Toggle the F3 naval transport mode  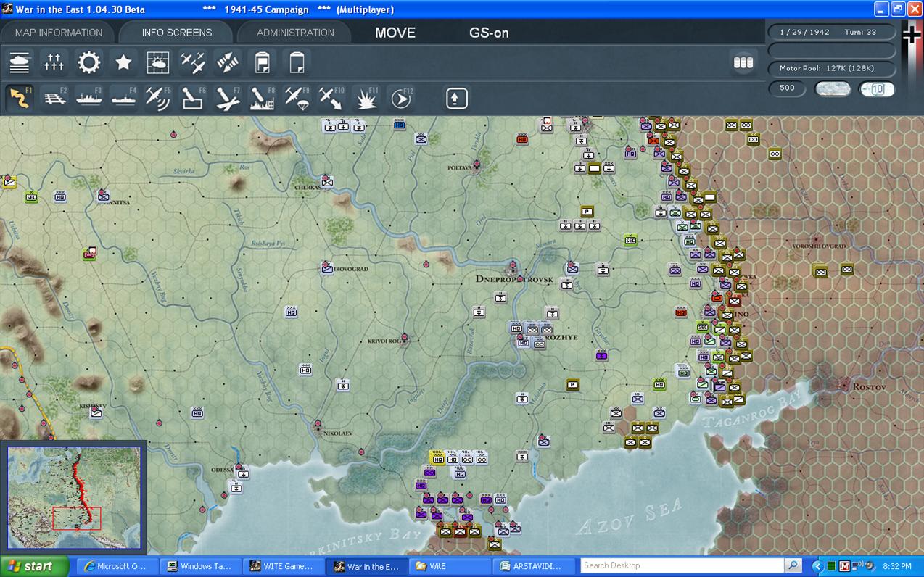click(89, 98)
